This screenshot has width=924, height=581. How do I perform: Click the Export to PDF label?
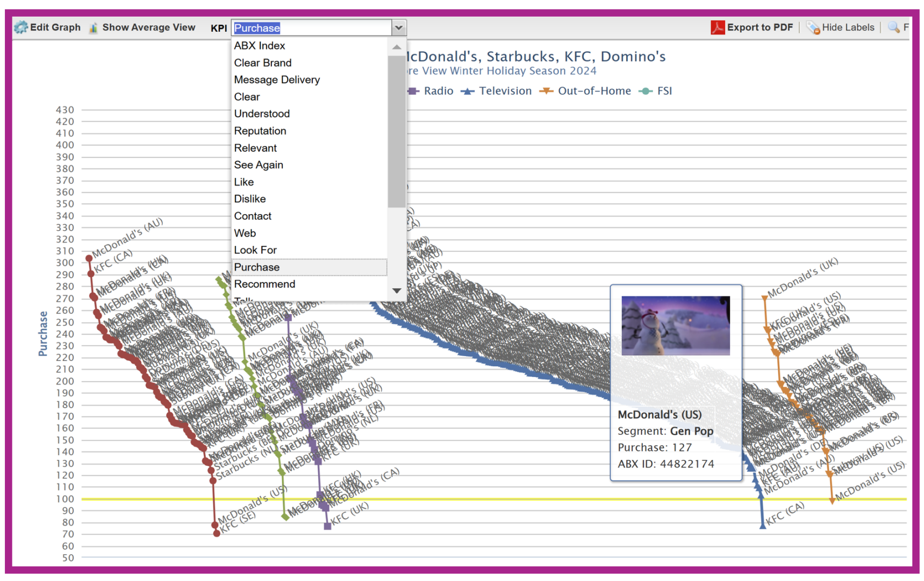point(760,27)
